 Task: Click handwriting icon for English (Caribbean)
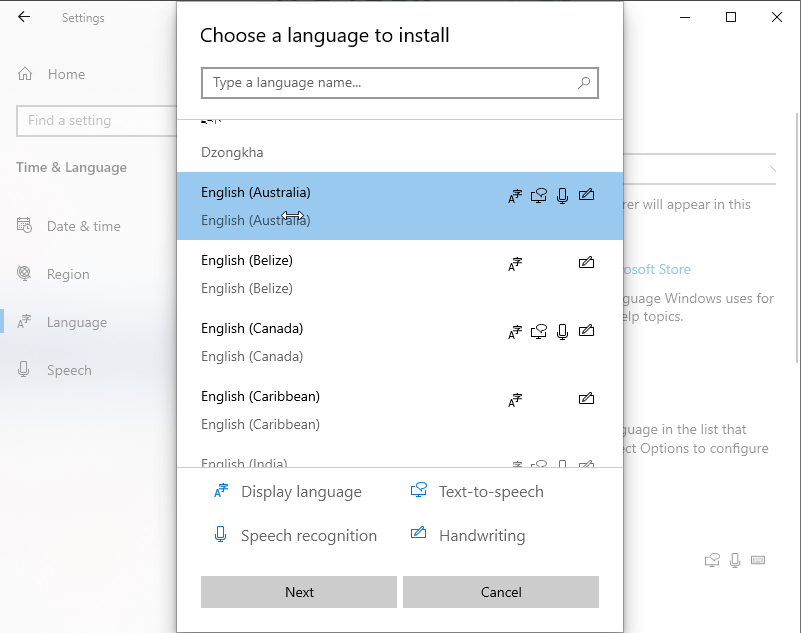click(x=586, y=398)
